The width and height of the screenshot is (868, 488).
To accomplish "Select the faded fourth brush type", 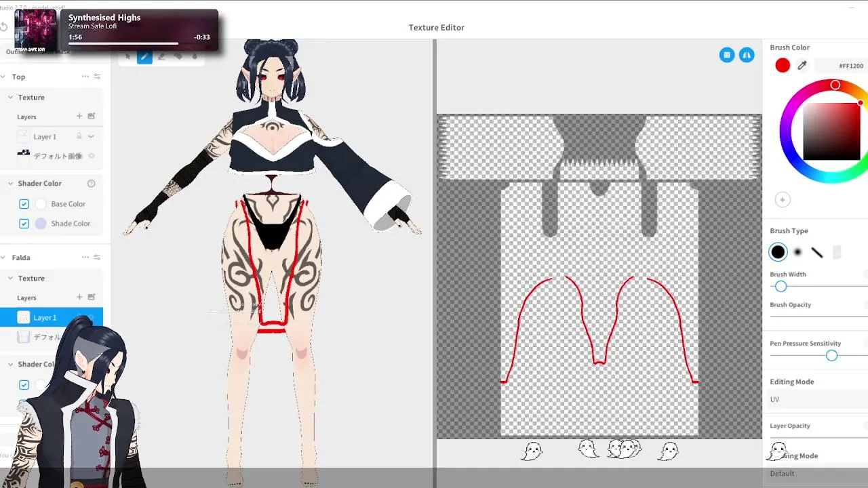I will click(837, 252).
